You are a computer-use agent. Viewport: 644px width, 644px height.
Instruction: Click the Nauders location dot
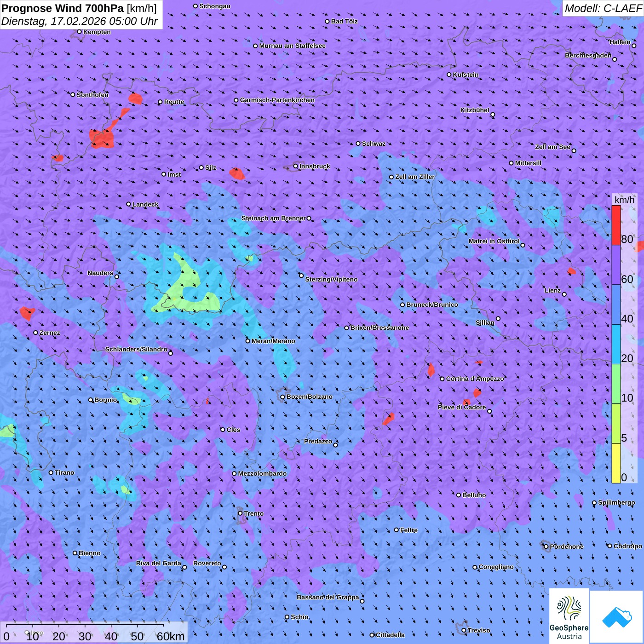(x=117, y=276)
